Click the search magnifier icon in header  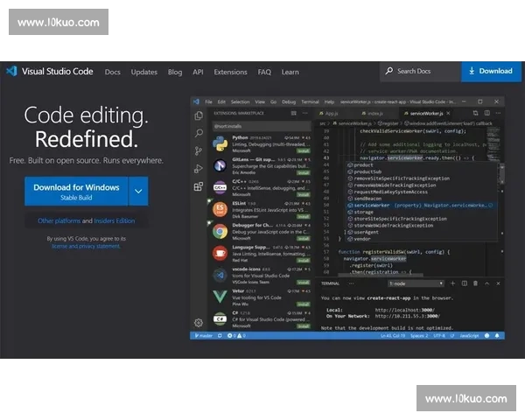coord(389,71)
